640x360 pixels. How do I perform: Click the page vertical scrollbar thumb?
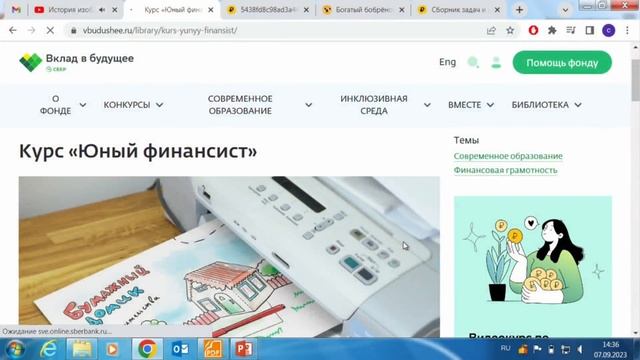[636, 80]
